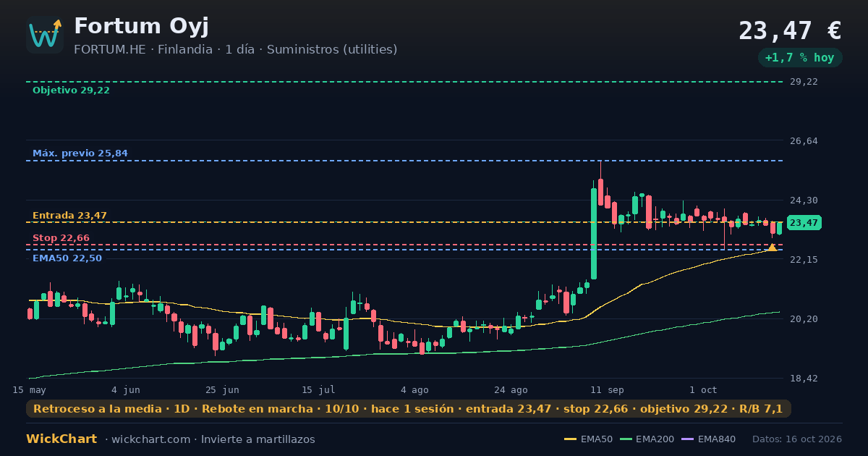
Task: Click the 29,22 price axis value
Action: [x=804, y=82]
